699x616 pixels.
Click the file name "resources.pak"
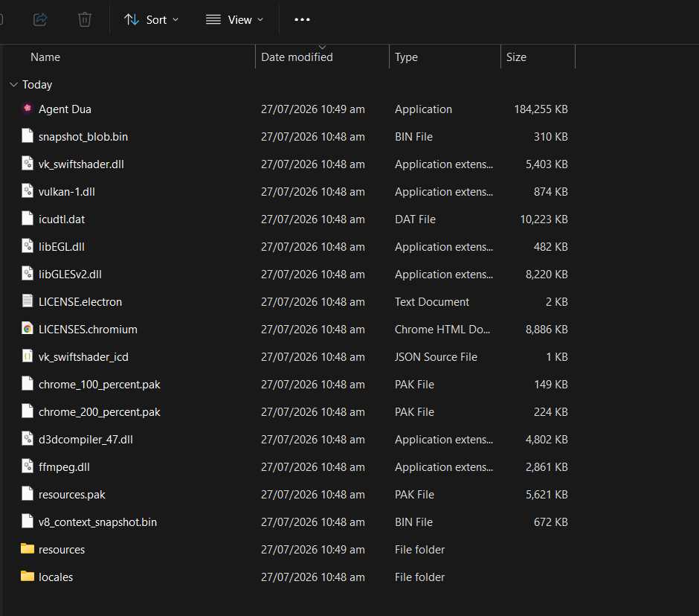pos(72,495)
